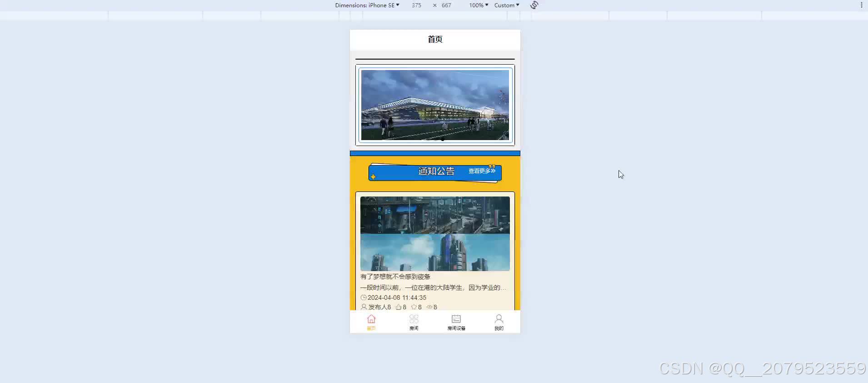Screen dimensions: 868x383
Task: Click the star favorite icon on the post
Action: 414,307
